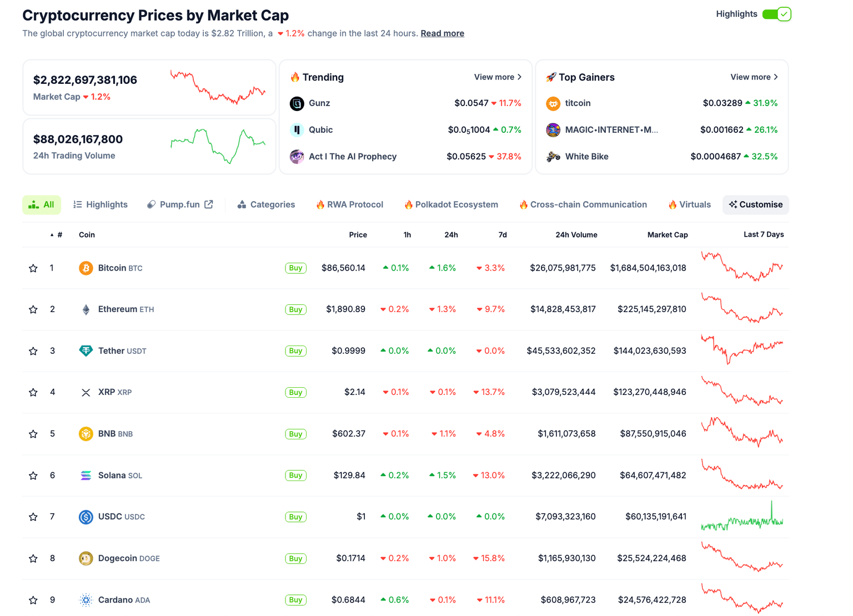Click the Bitcoin coin logo
Screen dimensions: 853x616
(x=86, y=268)
